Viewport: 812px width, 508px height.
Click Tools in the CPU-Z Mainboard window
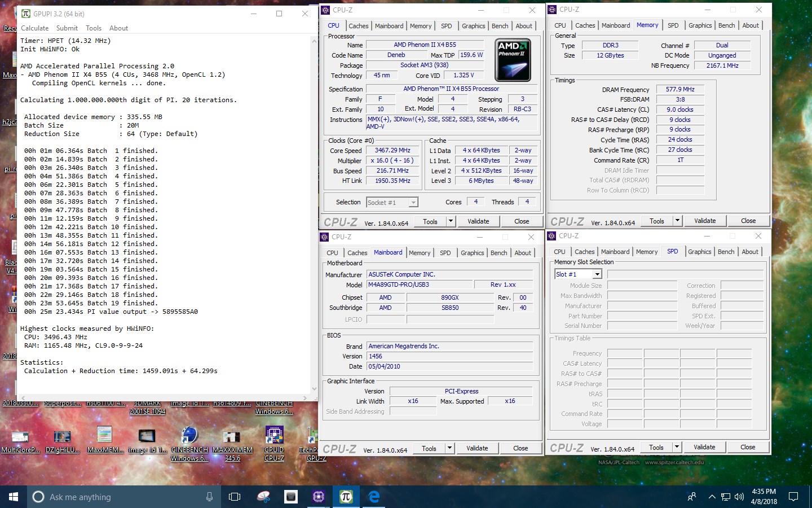point(429,448)
